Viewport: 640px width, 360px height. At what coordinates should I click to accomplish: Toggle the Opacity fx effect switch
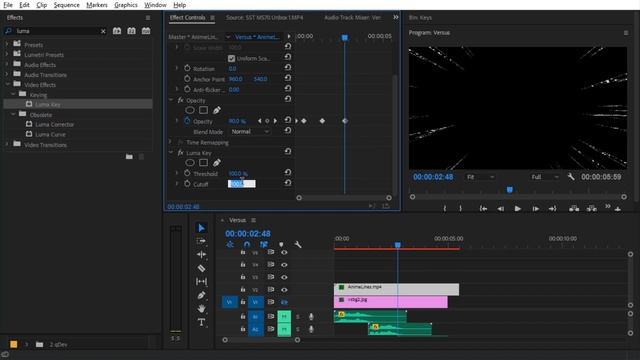click(x=180, y=100)
